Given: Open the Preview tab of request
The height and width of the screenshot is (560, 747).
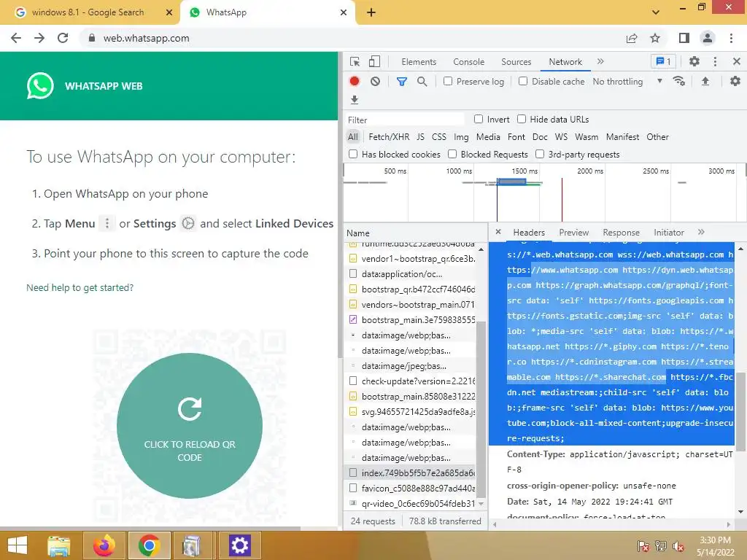Looking at the screenshot, I should pos(573,233).
